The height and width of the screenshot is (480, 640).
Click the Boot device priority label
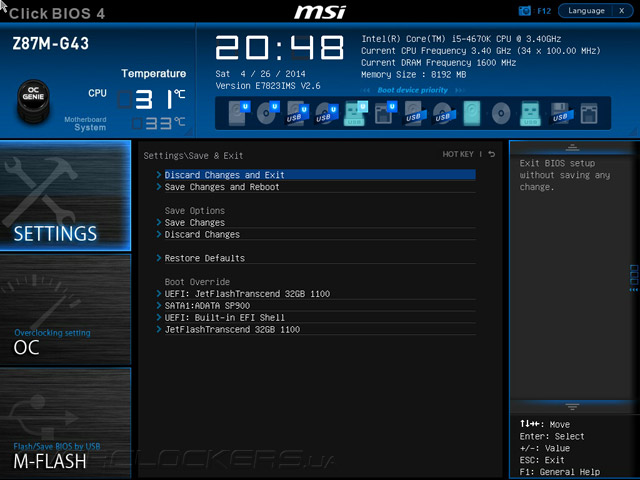click(x=412, y=90)
